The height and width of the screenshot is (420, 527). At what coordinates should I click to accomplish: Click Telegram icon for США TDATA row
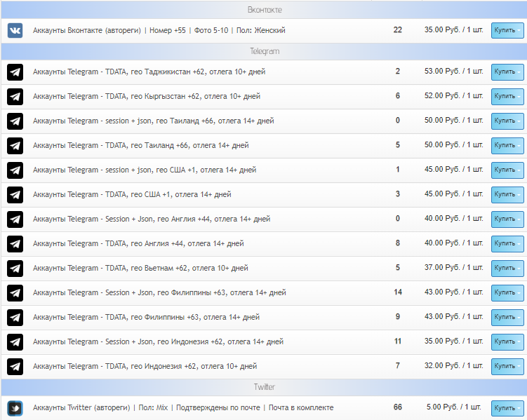pyautogui.click(x=15, y=194)
